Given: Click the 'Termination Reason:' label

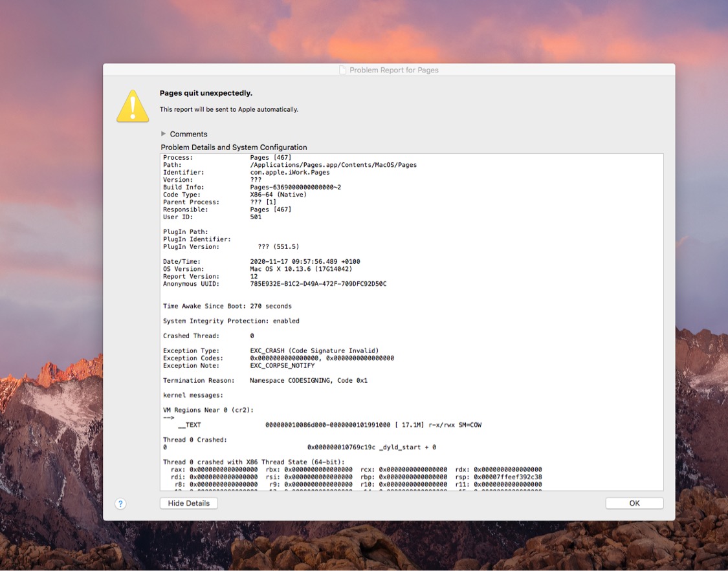Looking at the screenshot, I should point(199,380).
